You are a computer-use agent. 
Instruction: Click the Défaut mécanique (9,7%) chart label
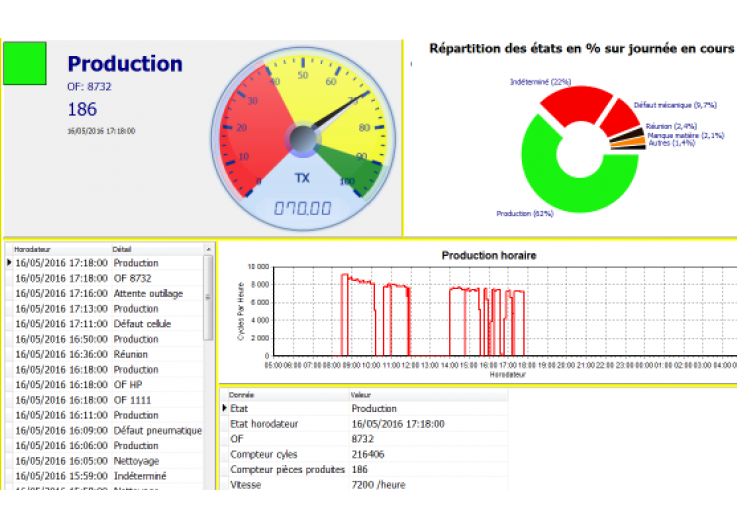coord(675,105)
